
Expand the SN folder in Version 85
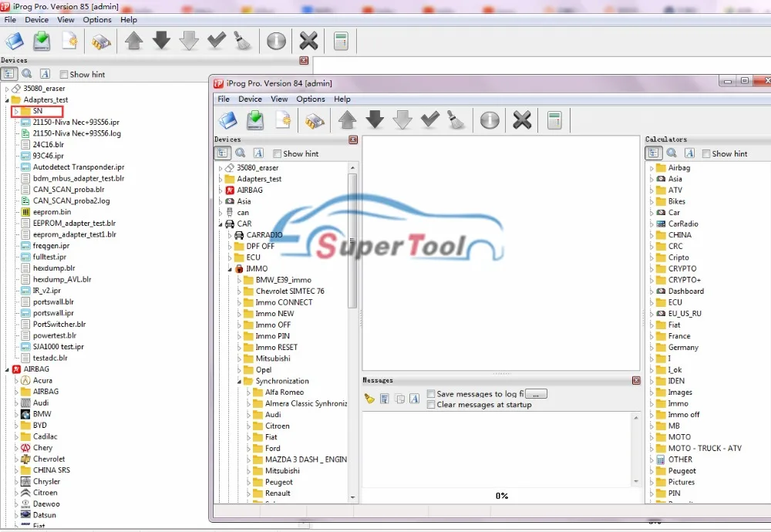(16, 111)
